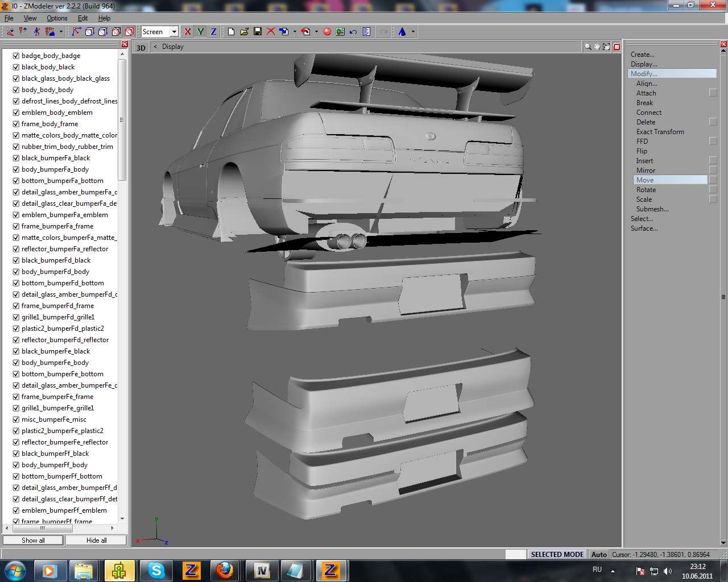Expand the Create... command group
This screenshot has width=728, height=582.
click(x=642, y=55)
